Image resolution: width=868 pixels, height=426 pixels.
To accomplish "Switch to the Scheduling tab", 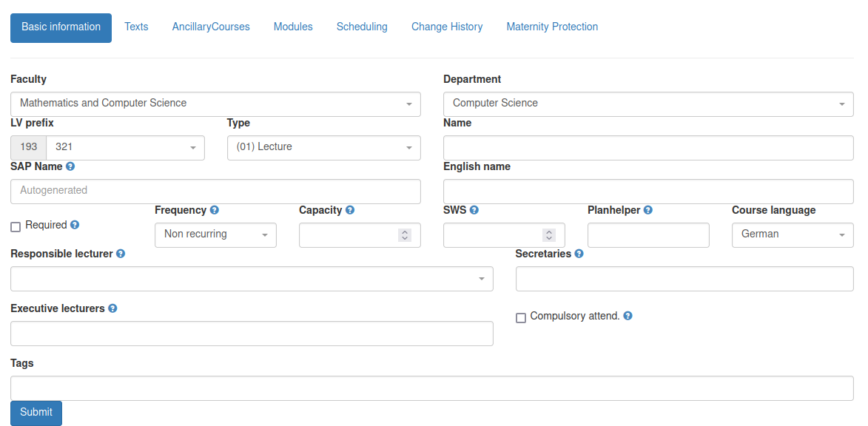I will coord(362,27).
